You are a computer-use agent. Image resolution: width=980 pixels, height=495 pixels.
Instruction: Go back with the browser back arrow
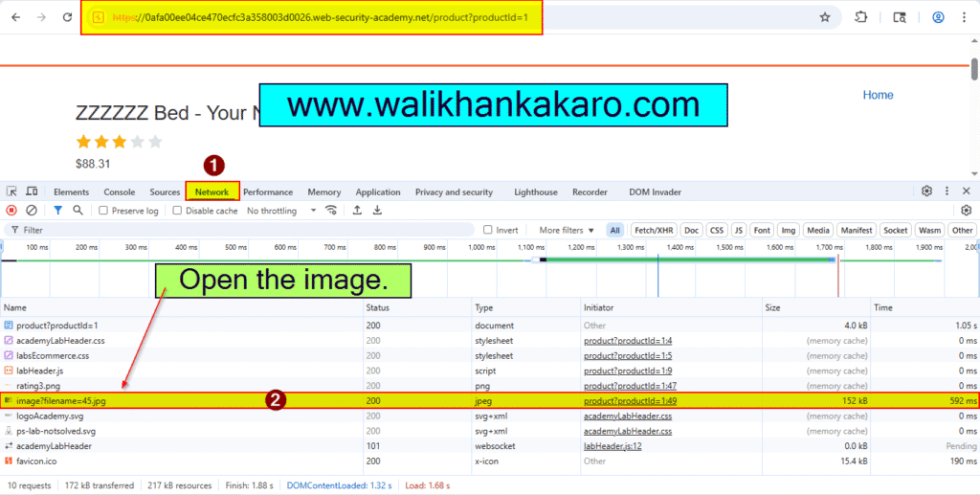[x=16, y=17]
